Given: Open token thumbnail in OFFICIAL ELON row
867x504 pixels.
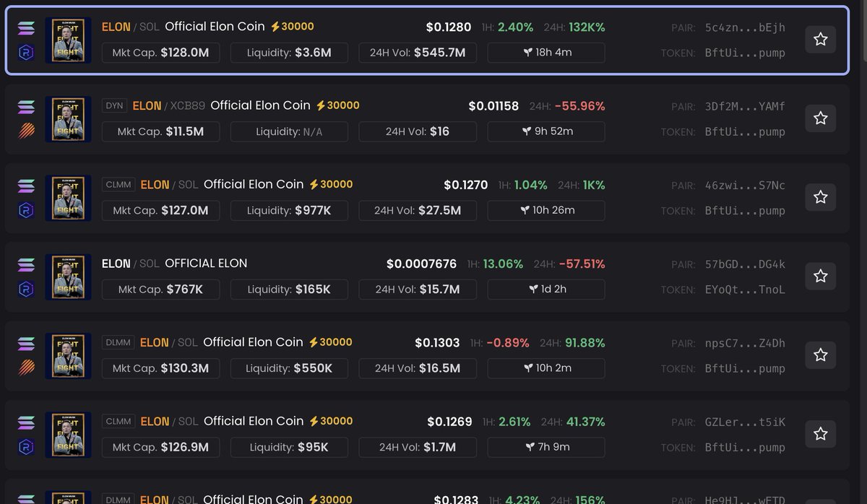Looking at the screenshot, I should tap(68, 276).
